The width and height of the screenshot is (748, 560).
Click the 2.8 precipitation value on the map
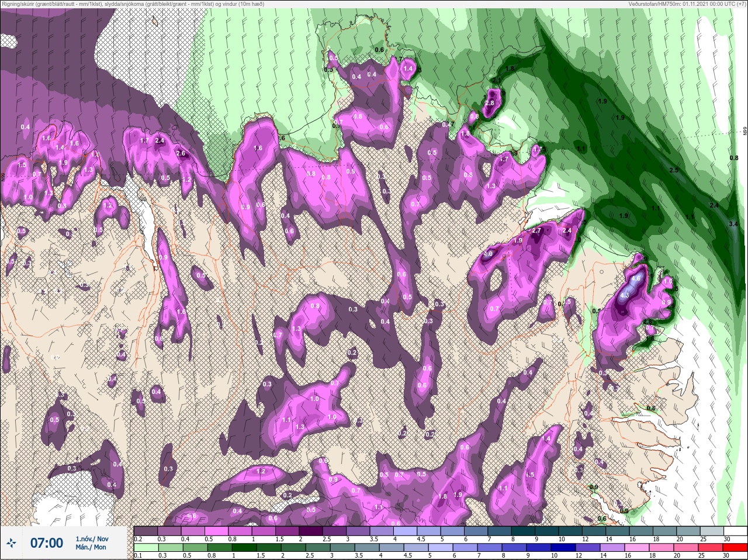[490, 103]
